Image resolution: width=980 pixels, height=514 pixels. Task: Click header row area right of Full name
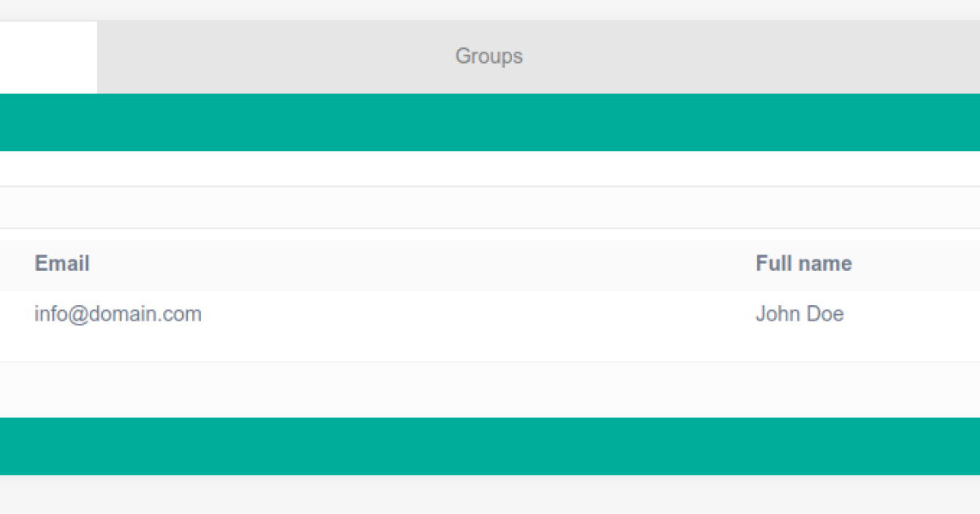[x=915, y=264]
